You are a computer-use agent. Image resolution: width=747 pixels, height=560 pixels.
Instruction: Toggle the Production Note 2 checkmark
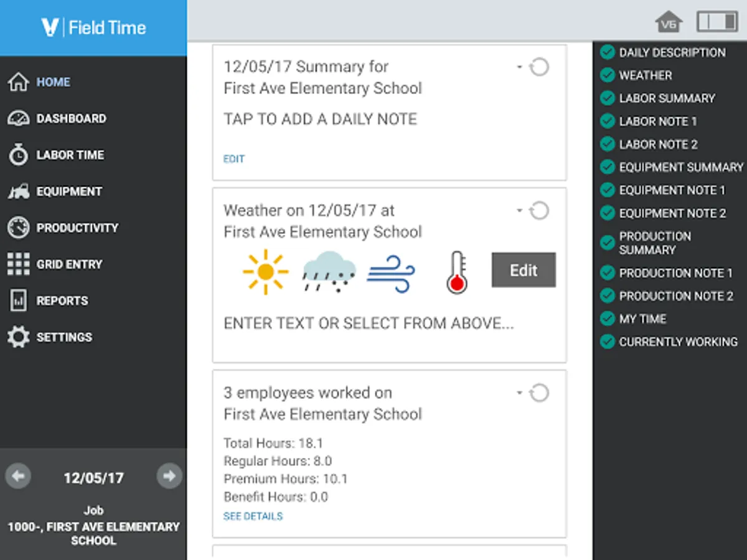click(608, 296)
